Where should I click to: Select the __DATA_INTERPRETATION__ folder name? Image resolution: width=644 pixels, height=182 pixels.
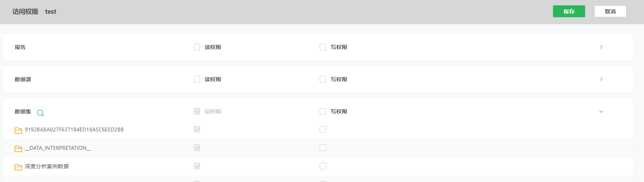pyautogui.click(x=58, y=148)
